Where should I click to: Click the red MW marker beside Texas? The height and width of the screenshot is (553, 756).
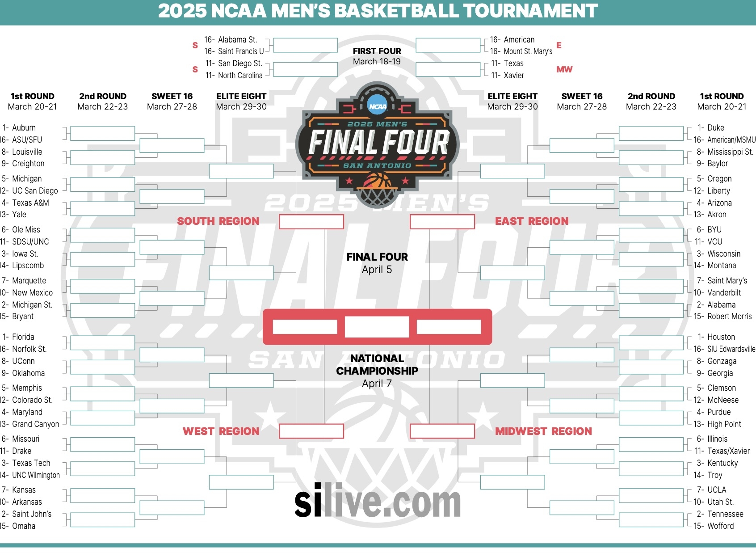pyautogui.click(x=564, y=69)
